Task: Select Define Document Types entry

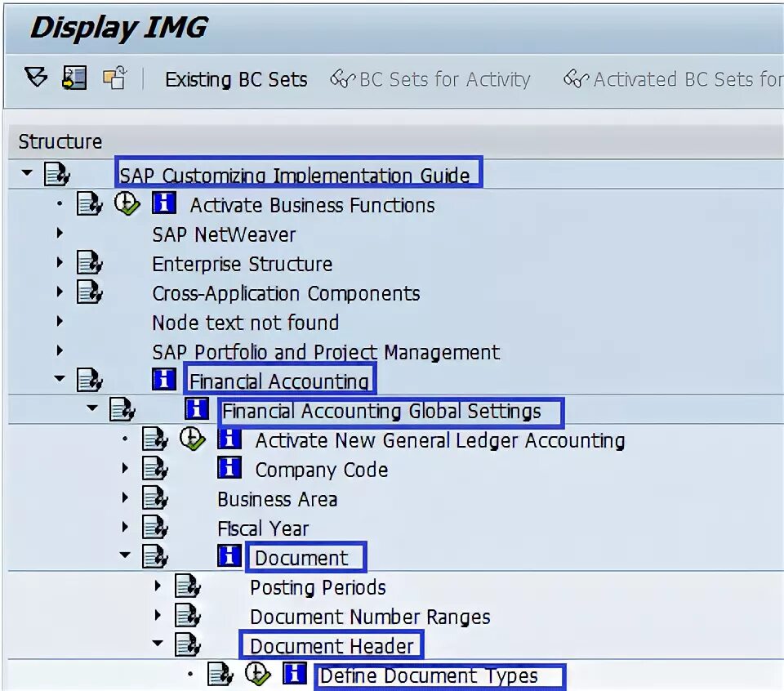Action: tap(429, 676)
